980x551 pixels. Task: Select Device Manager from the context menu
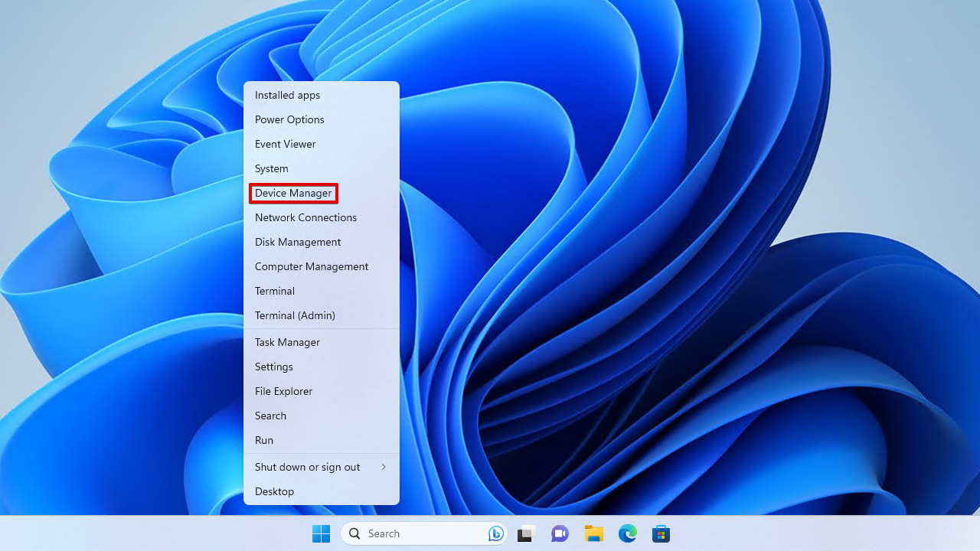(x=293, y=193)
